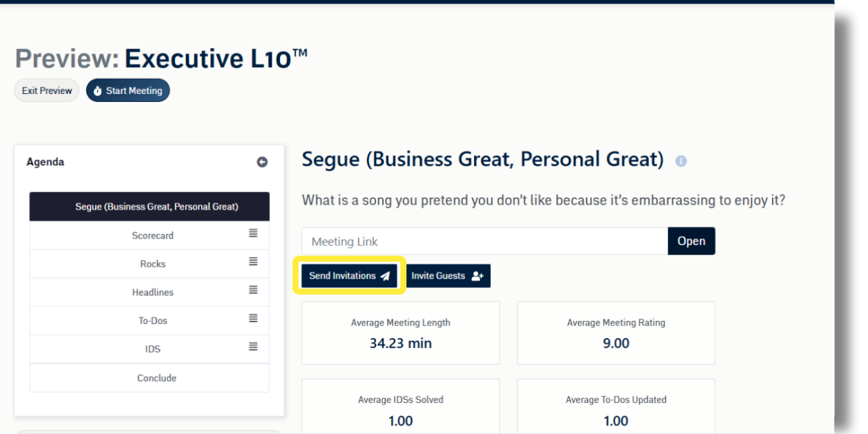Viewport: 868px width, 434px height.
Task: Jump to the IDS agenda section
Action: point(153,349)
